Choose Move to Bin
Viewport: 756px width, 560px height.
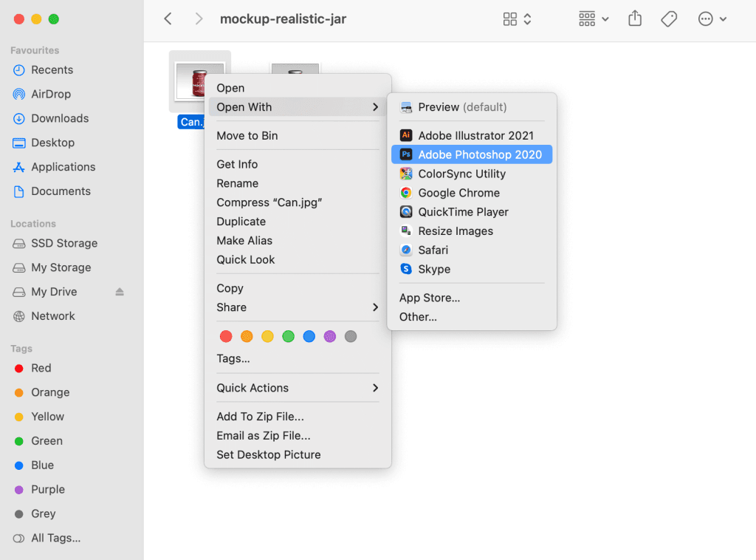[298, 135]
